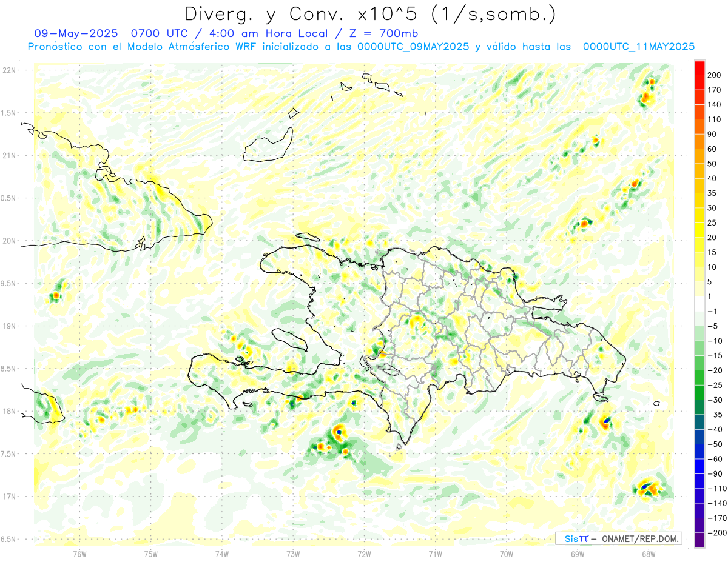
Task: Click the "69W" longitude label
Action: pyautogui.click(x=578, y=554)
